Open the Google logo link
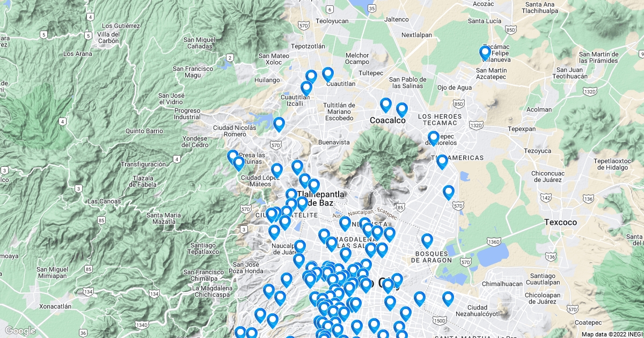644x338 pixels. [x=20, y=330]
